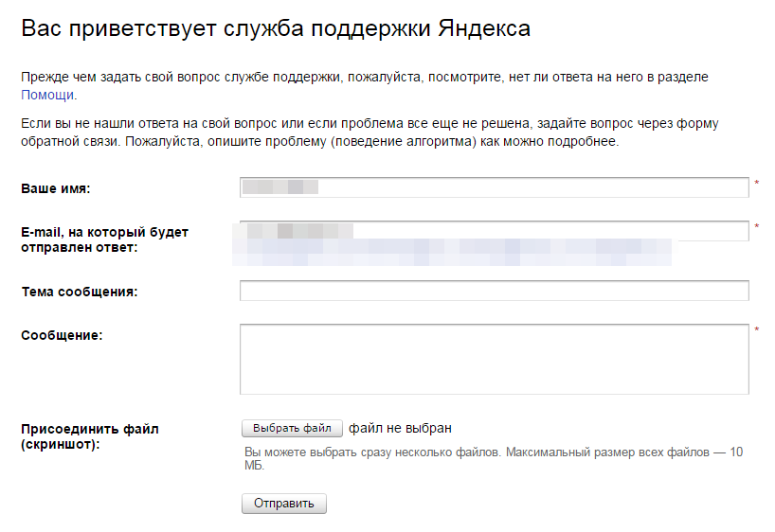
Task: Click the hint about maximum file size 10 МБ
Action: point(494,458)
